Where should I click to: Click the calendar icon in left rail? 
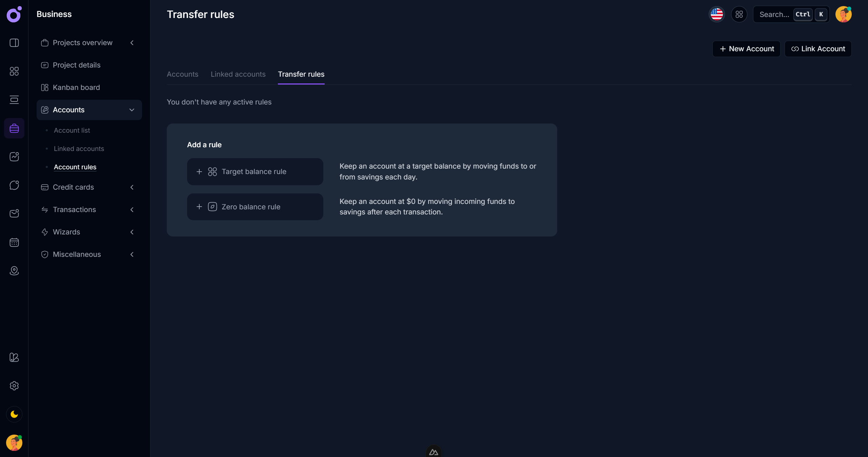(x=14, y=242)
